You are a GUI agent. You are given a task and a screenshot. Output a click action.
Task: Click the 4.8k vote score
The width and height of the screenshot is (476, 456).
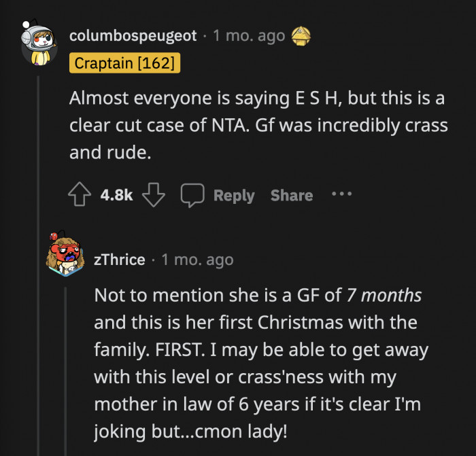click(116, 196)
